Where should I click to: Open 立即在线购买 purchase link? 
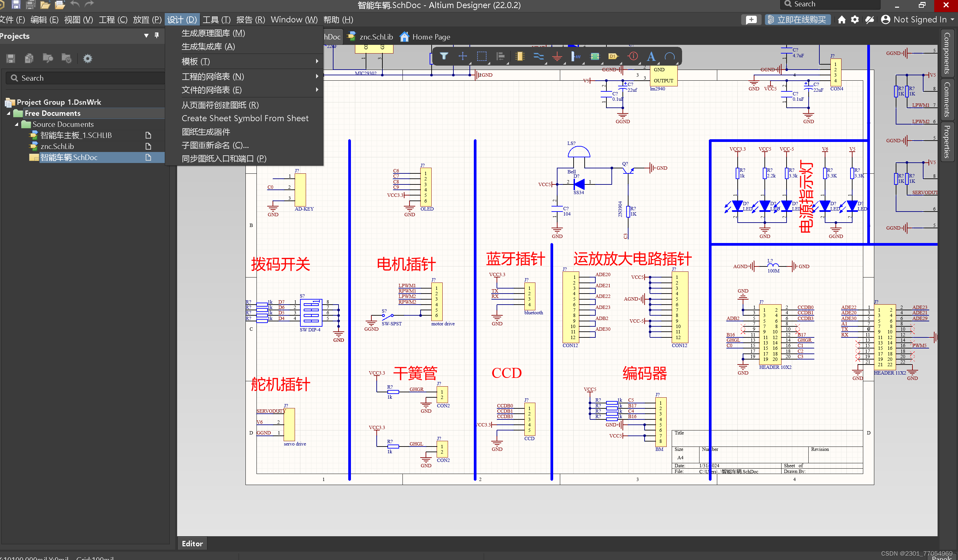[x=798, y=19]
